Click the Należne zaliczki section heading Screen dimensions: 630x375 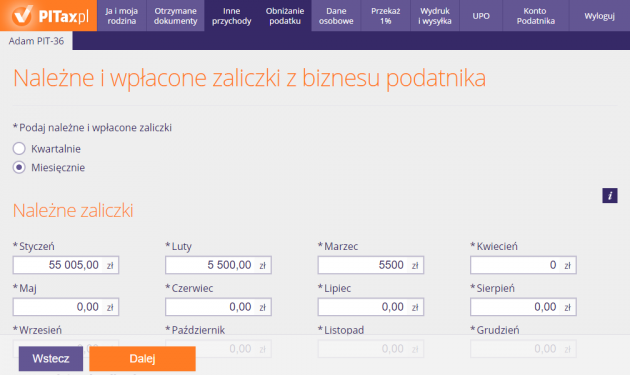73,210
